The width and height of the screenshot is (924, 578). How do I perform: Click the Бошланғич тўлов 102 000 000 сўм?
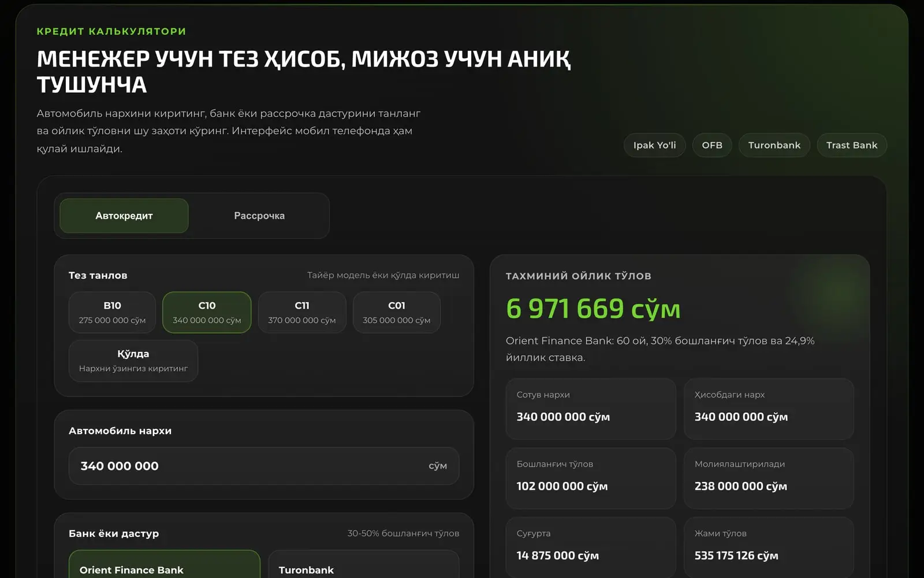coord(591,478)
